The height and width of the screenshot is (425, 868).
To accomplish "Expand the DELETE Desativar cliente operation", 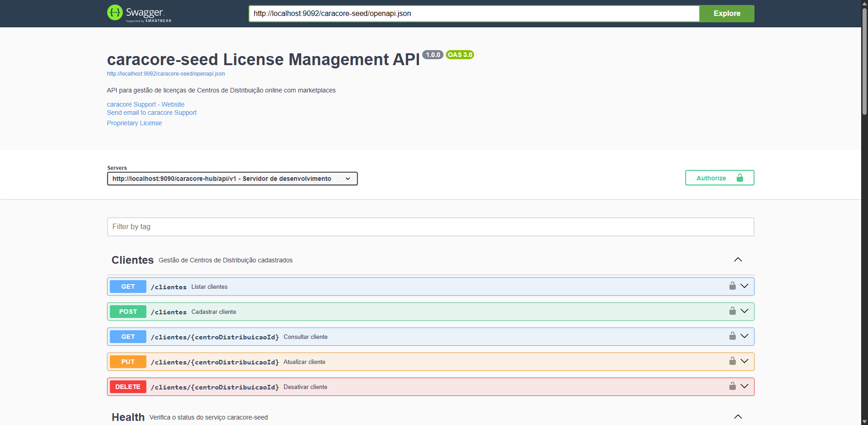I will (x=744, y=386).
